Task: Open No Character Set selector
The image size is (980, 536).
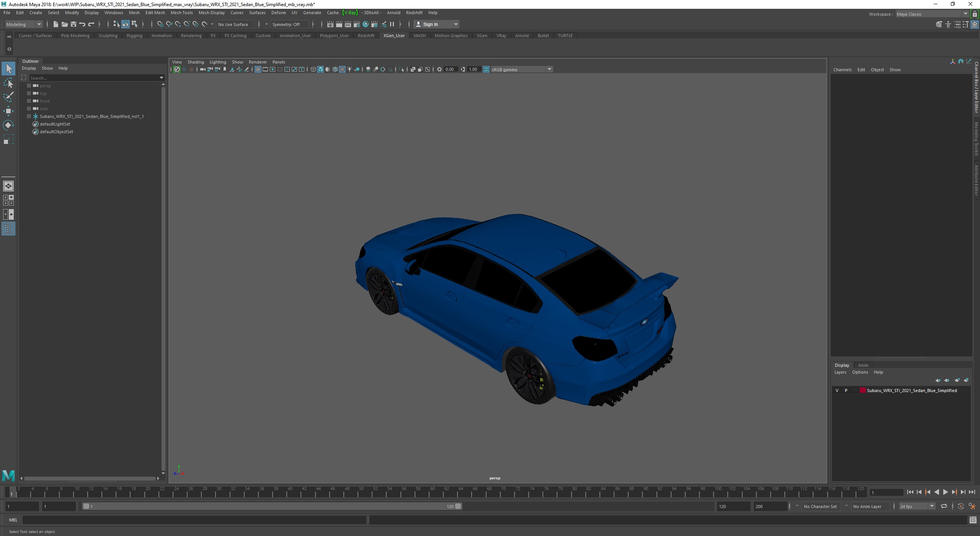Action: click(820, 506)
